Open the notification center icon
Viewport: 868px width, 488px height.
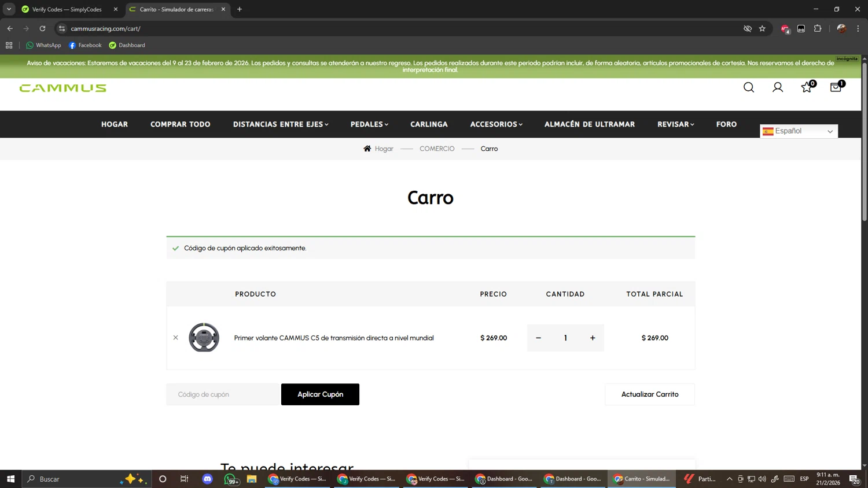(854, 479)
